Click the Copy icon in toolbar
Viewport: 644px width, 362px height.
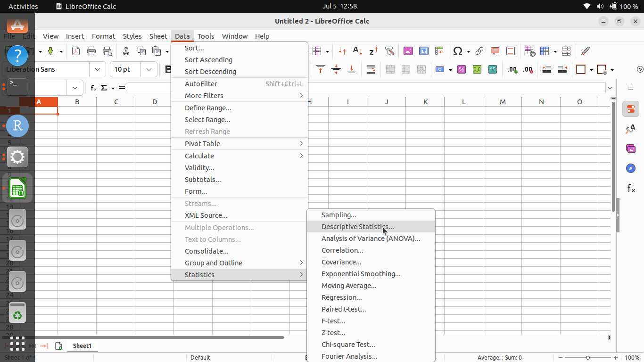(141, 51)
